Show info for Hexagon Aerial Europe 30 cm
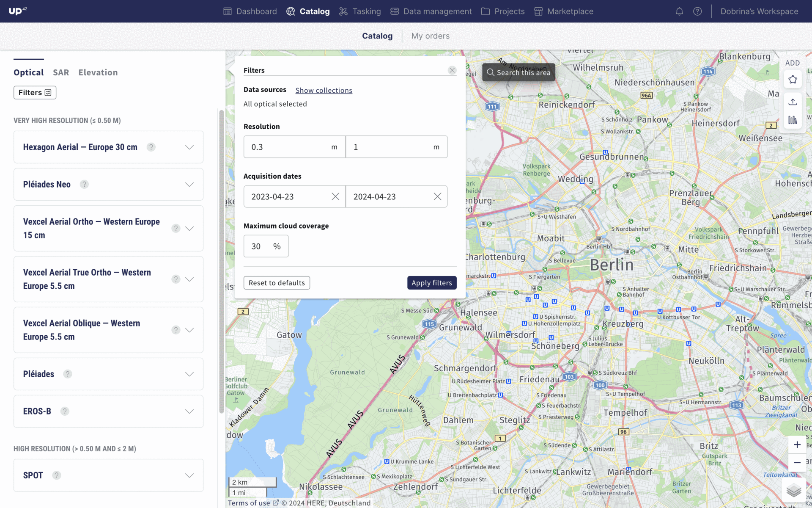812x508 pixels. click(151, 147)
